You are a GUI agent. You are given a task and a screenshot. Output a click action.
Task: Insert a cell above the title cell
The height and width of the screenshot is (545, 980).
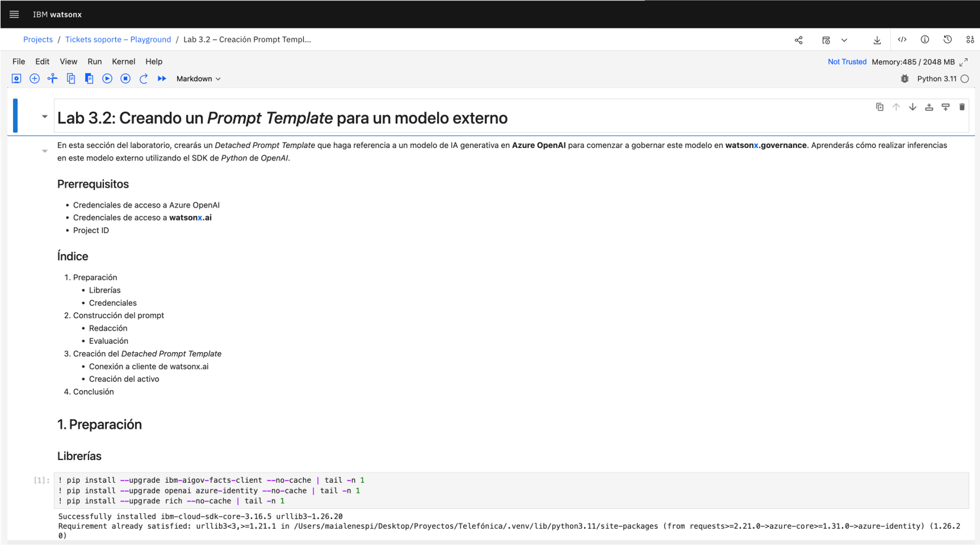(929, 107)
